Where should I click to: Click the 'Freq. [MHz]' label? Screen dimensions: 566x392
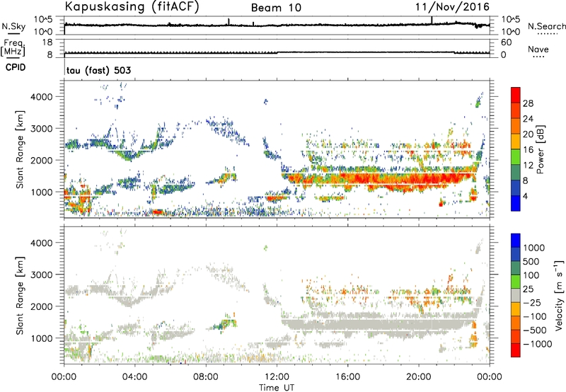[x=13, y=47]
